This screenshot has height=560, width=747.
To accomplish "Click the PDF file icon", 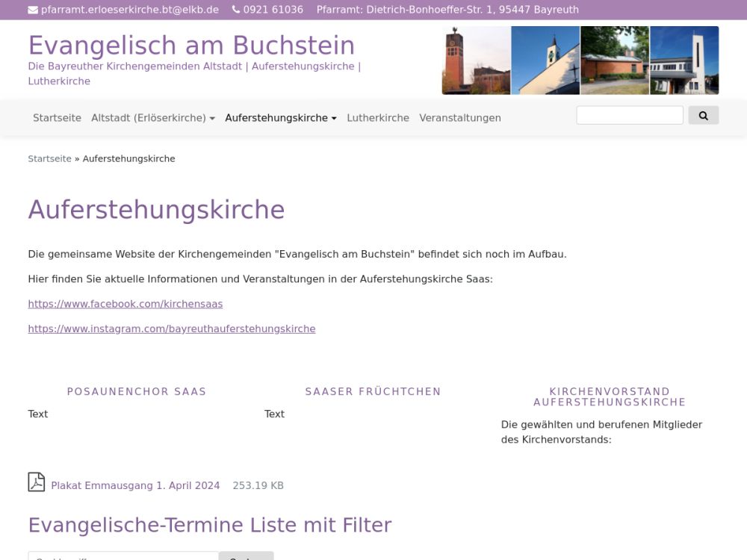I will [37, 482].
